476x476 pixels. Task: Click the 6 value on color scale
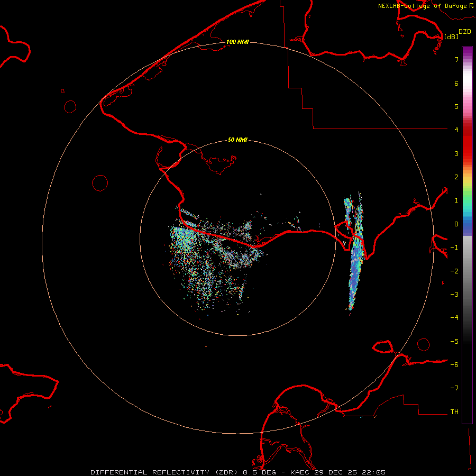tap(456, 83)
